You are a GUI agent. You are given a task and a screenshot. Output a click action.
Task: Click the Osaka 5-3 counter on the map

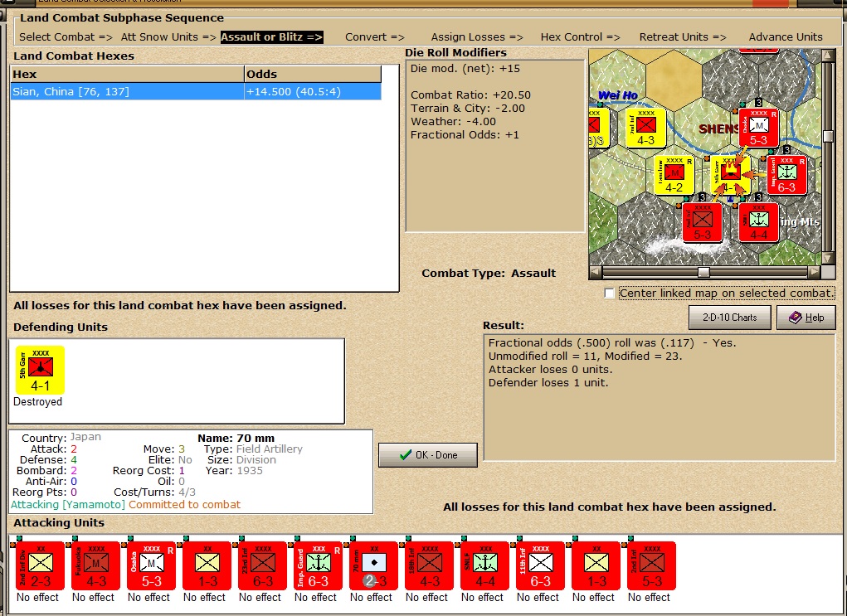[x=758, y=128]
